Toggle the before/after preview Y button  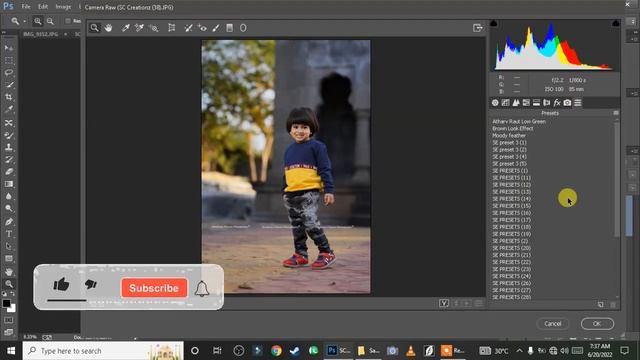[x=444, y=303]
